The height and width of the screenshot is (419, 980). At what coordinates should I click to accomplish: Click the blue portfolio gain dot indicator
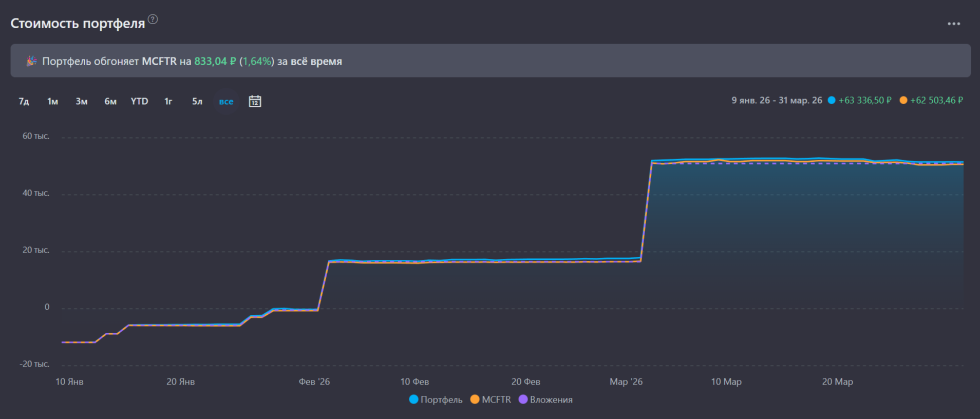click(x=832, y=100)
